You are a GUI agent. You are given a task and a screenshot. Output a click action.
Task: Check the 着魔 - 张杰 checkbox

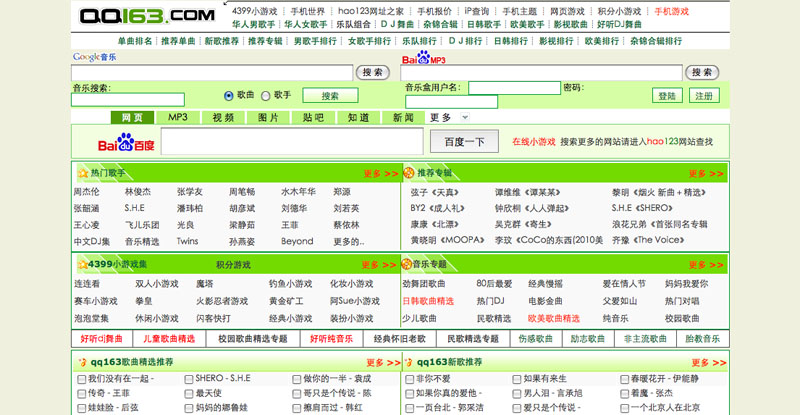pos(624,394)
